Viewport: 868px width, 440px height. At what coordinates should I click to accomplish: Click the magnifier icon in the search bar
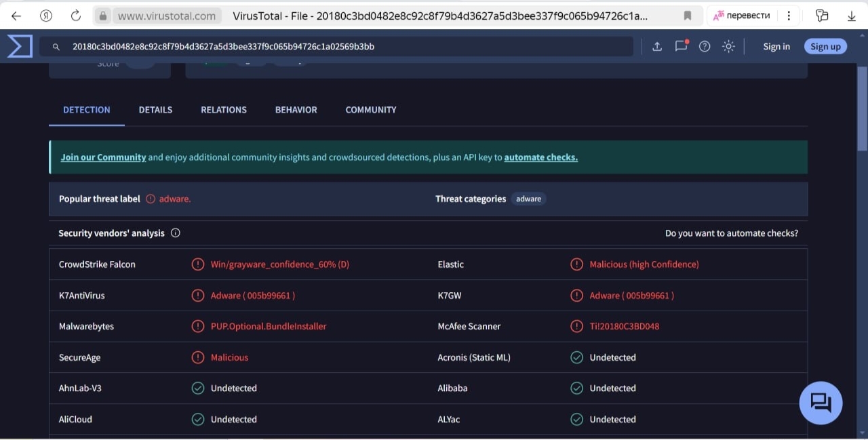coord(56,47)
